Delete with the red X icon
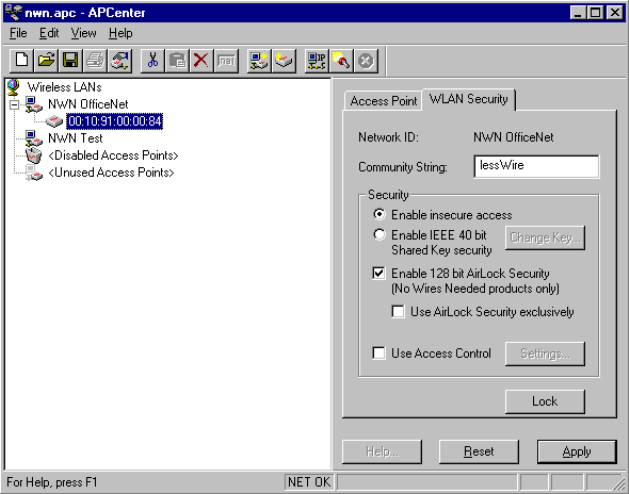The height and width of the screenshot is (494, 629). pos(201,61)
